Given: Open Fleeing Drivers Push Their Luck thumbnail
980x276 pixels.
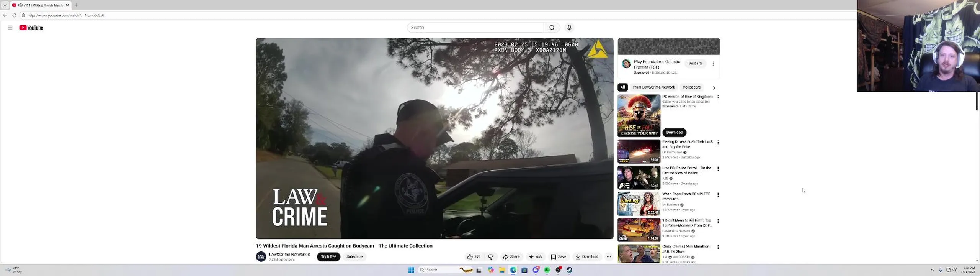Looking at the screenshot, I should [x=639, y=151].
